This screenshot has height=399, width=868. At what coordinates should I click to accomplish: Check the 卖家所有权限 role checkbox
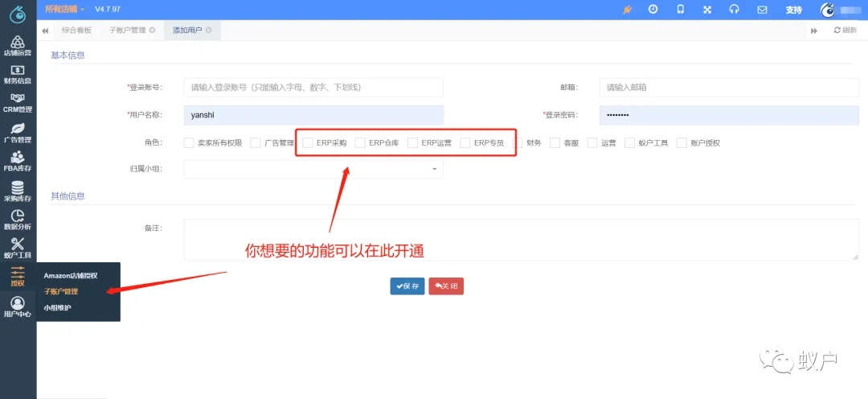click(189, 143)
